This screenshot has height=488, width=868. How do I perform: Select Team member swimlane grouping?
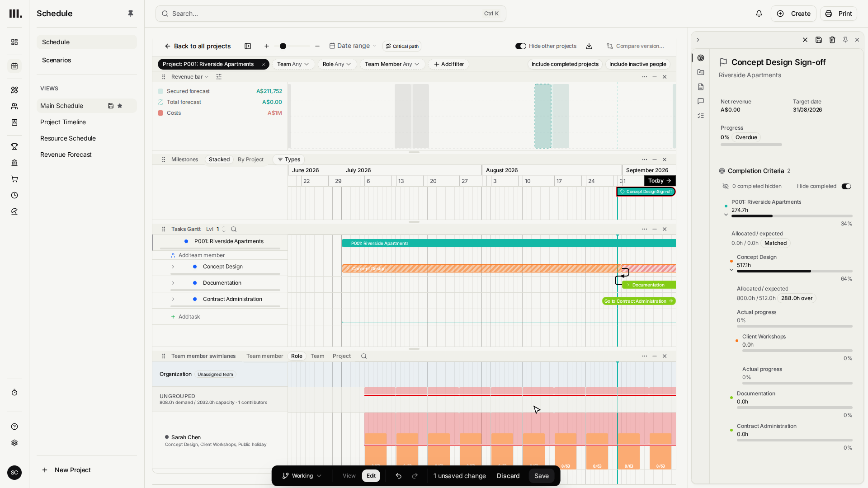pyautogui.click(x=264, y=356)
